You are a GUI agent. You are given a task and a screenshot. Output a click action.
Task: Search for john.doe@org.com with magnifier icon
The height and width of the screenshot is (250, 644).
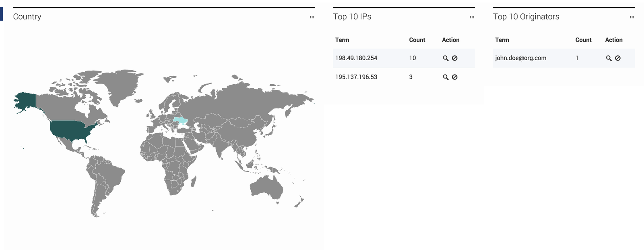point(609,58)
